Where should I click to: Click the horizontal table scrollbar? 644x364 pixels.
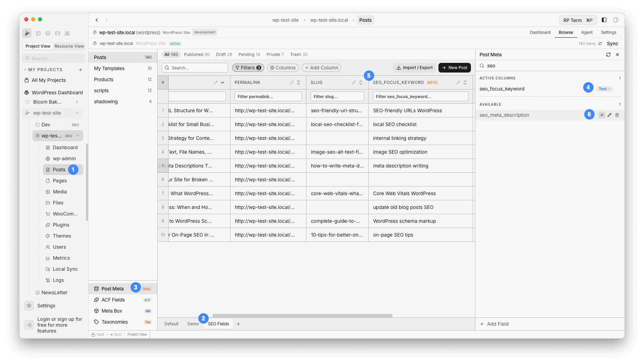pos(302,316)
